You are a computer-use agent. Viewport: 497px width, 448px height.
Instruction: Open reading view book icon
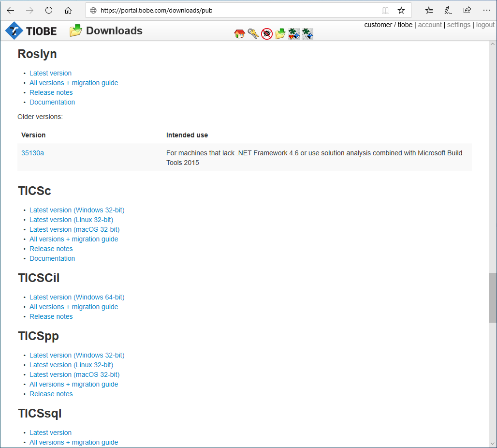coord(385,11)
